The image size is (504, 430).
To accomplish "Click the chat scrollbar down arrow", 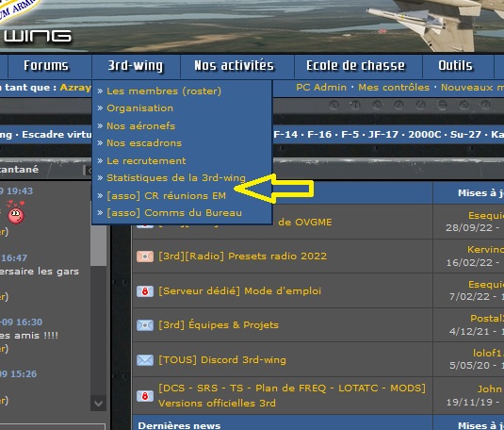I will (x=98, y=404).
